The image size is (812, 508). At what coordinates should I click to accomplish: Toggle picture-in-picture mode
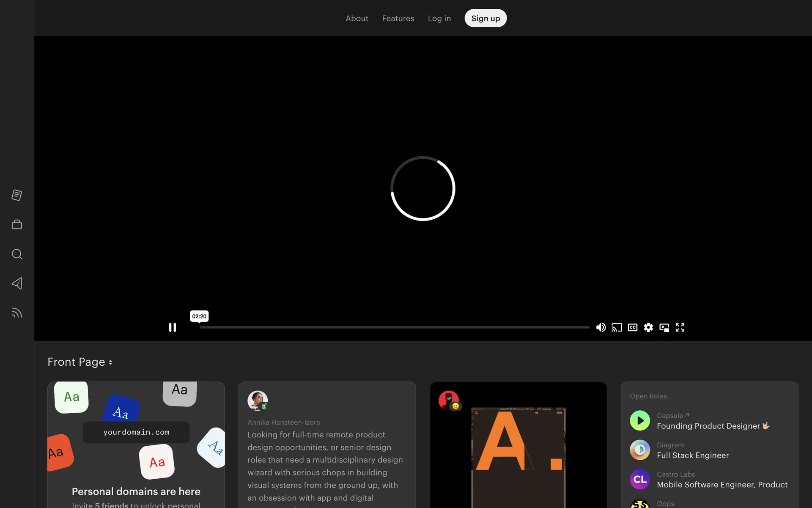664,327
